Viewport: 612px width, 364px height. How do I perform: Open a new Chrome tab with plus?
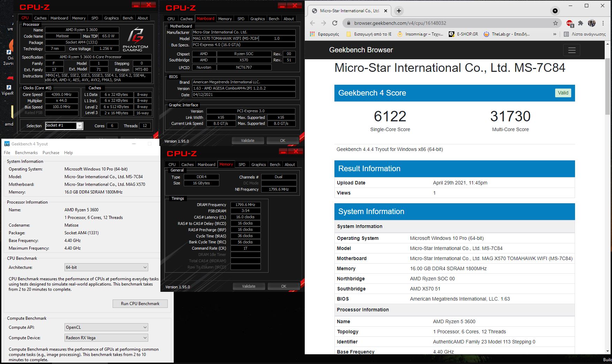pyautogui.click(x=399, y=11)
